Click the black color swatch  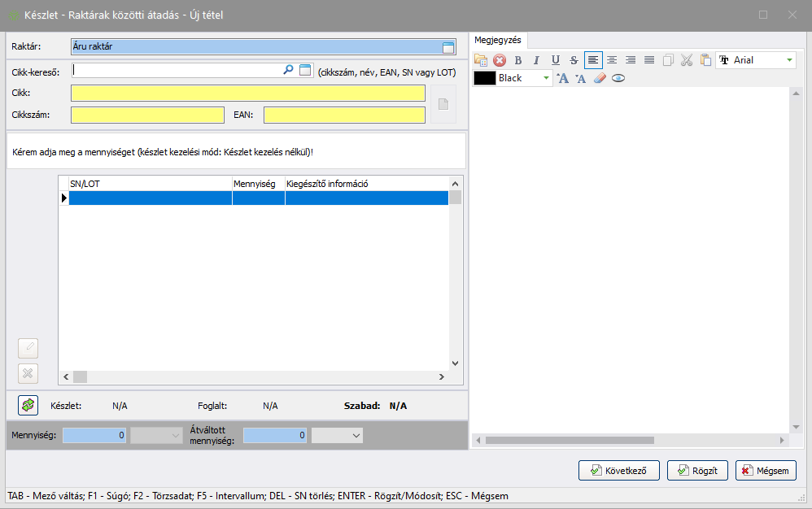(485, 78)
